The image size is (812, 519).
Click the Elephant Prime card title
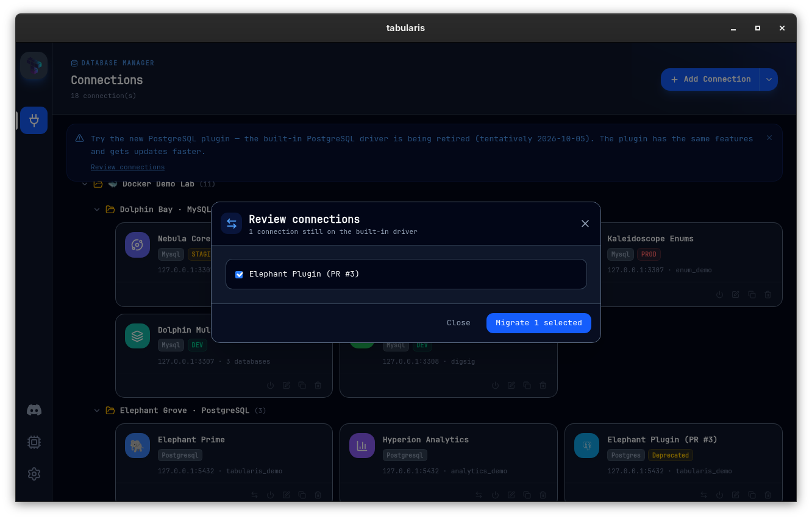(x=191, y=440)
